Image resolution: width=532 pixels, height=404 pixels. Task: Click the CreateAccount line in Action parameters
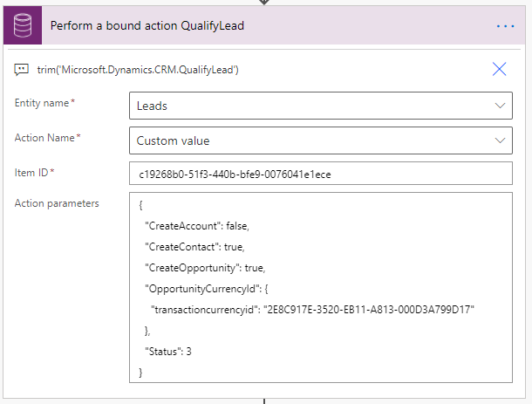click(x=197, y=225)
